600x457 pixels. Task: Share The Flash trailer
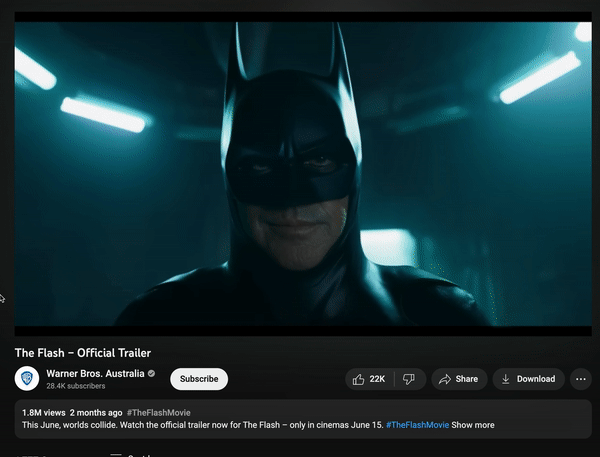459,379
